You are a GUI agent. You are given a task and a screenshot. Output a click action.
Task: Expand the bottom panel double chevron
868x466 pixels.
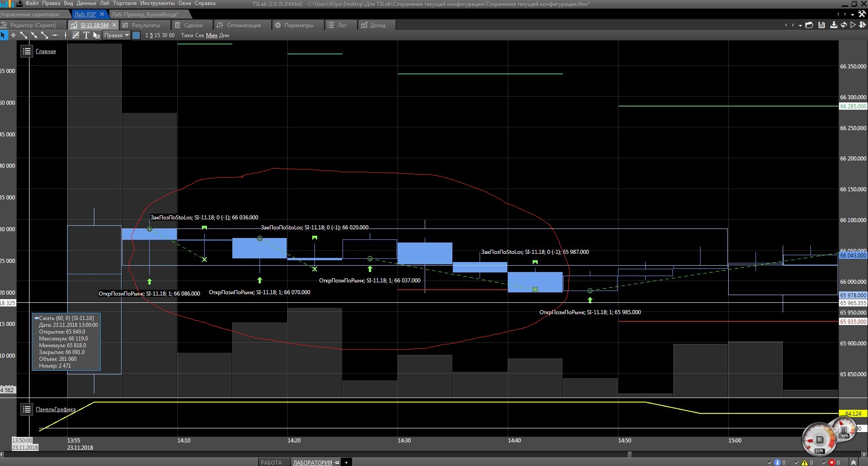coord(853,462)
